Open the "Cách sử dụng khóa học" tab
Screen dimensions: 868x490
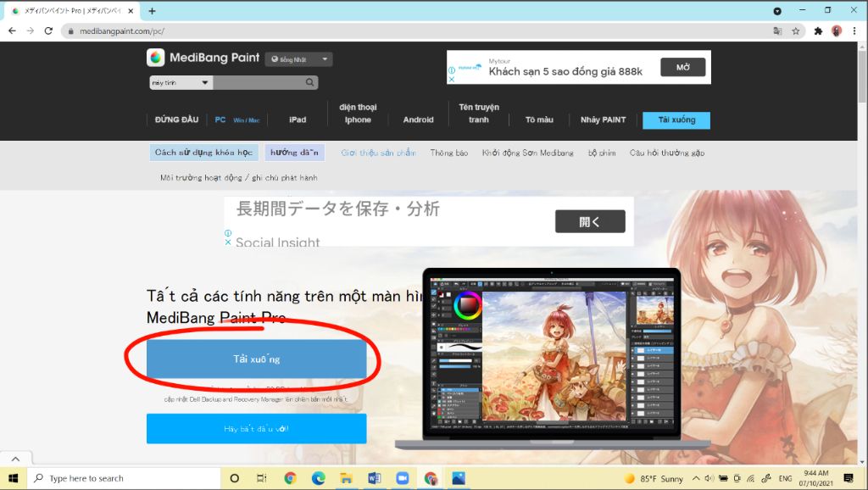pyautogui.click(x=203, y=153)
